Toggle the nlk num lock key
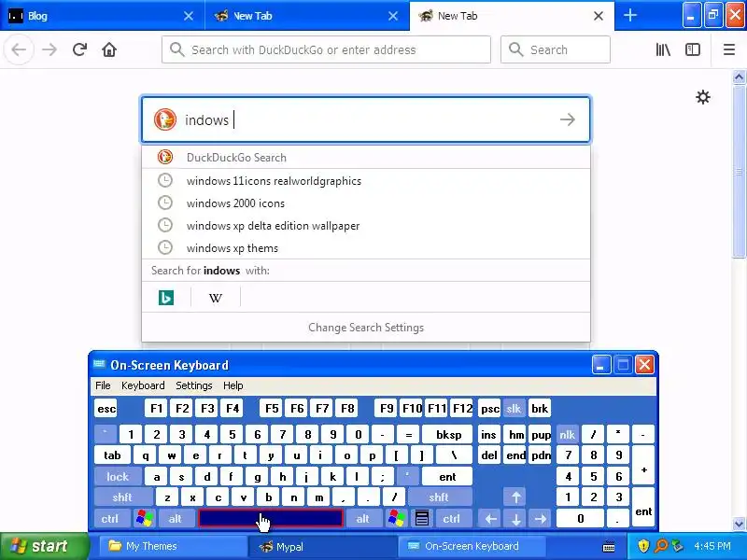 [567, 434]
